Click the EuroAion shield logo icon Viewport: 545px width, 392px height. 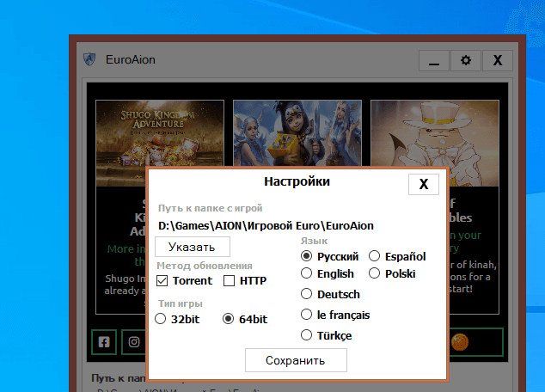tap(89, 60)
